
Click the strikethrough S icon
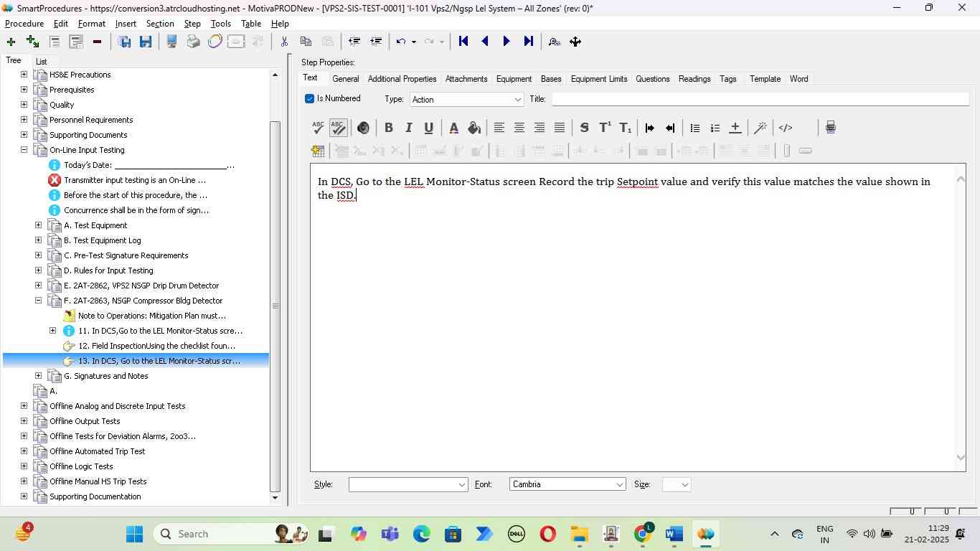point(584,128)
